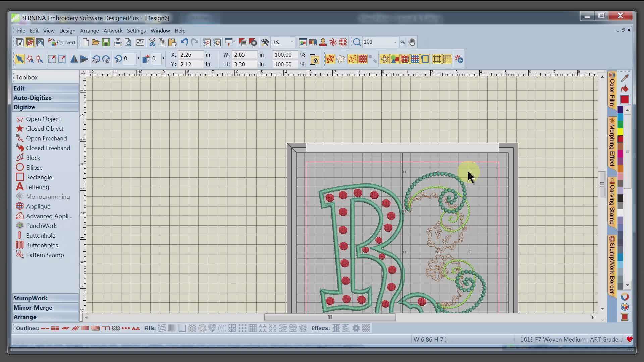This screenshot has width=644, height=362.
Task: Open the Print Preview icon
Action: [128, 42]
